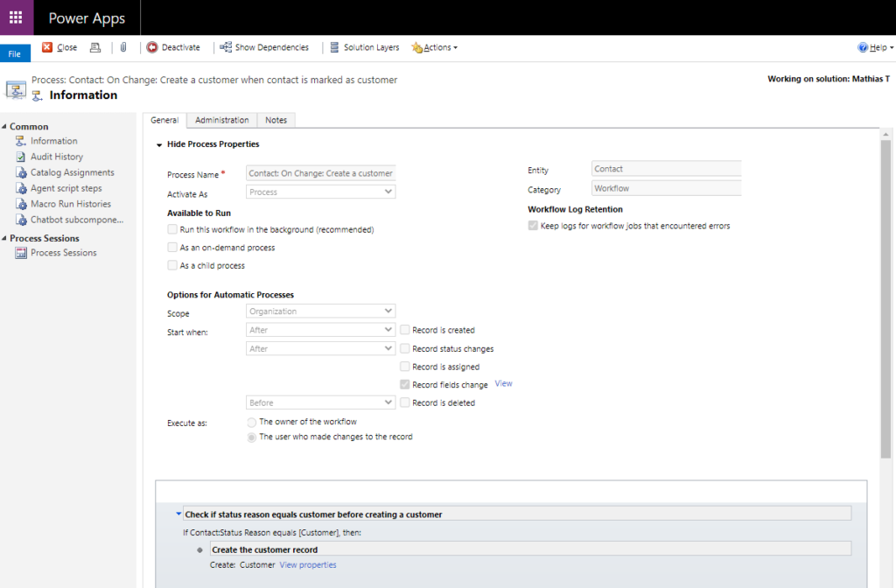Screen dimensions: 896x588
Task: Check As an on-demand process
Action: tap(172, 248)
